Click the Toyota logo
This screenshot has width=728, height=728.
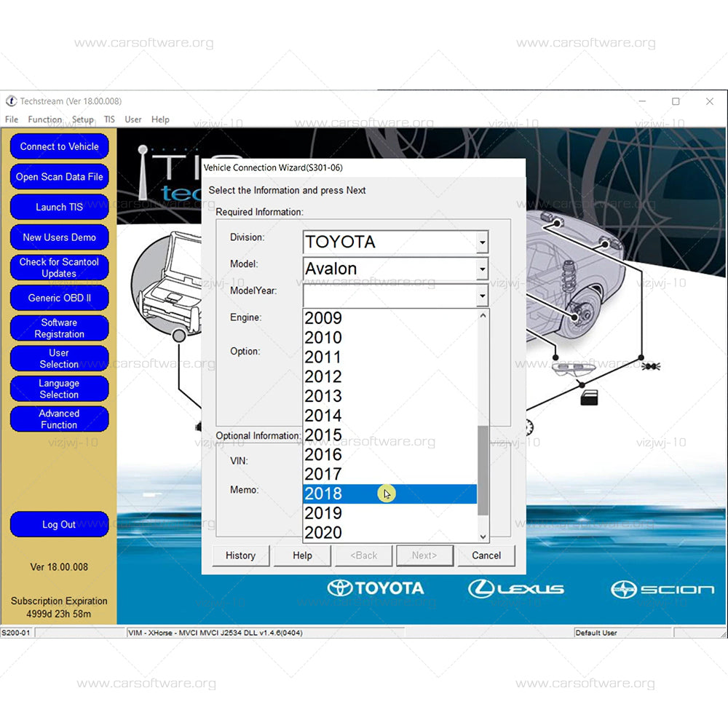coord(375,588)
